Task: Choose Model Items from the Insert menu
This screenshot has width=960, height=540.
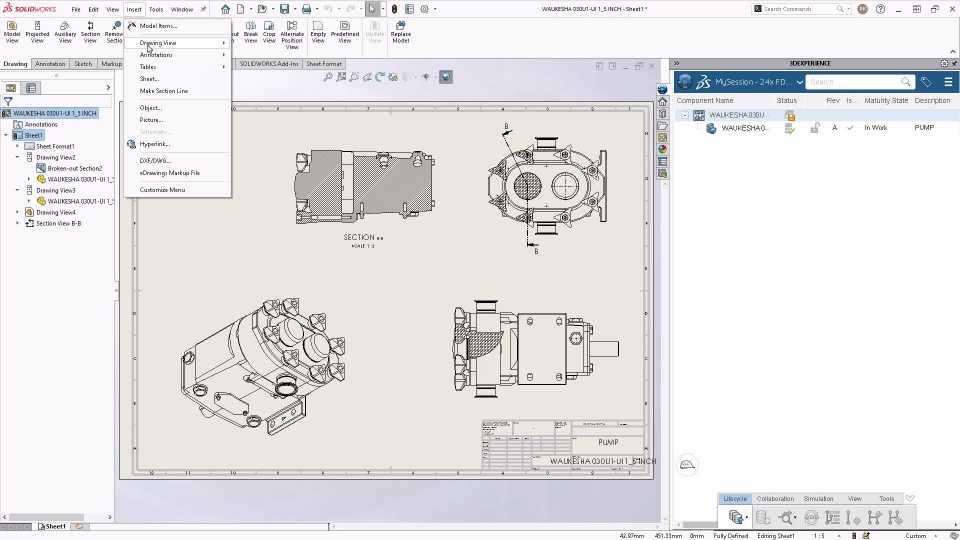Action: pyautogui.click(x=178, y=26)
